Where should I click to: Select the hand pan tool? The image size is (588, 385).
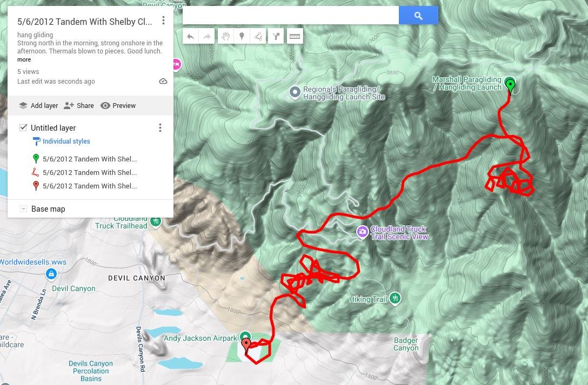[x=225, y=36]
